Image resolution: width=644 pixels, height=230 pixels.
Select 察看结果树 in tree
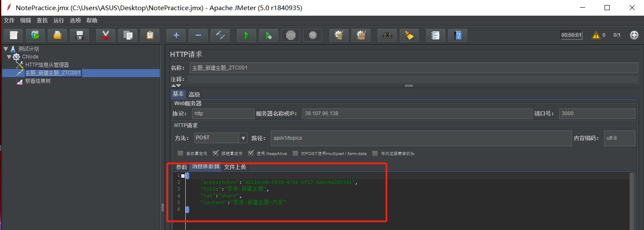click(x=38, y=81)
